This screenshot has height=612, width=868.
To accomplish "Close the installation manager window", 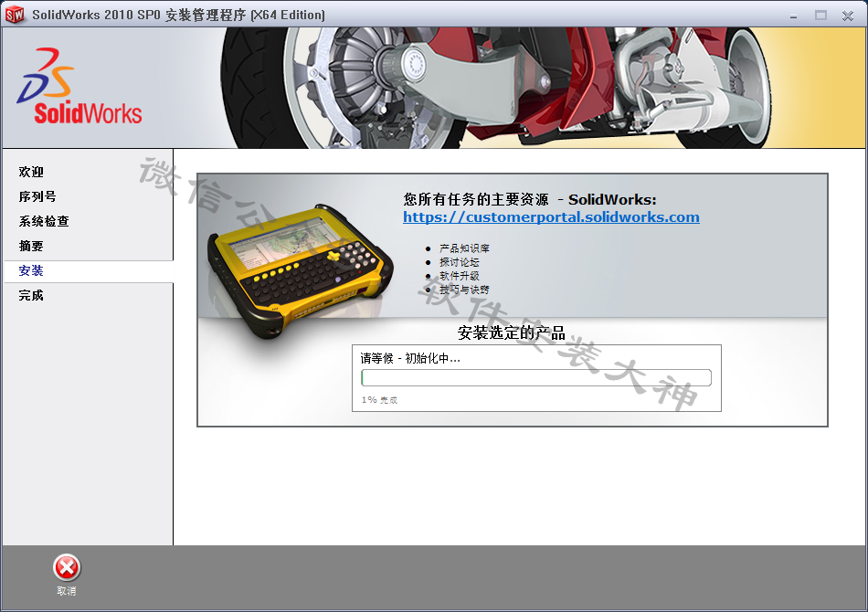I will pyautogui.click(x=848, y=16).
